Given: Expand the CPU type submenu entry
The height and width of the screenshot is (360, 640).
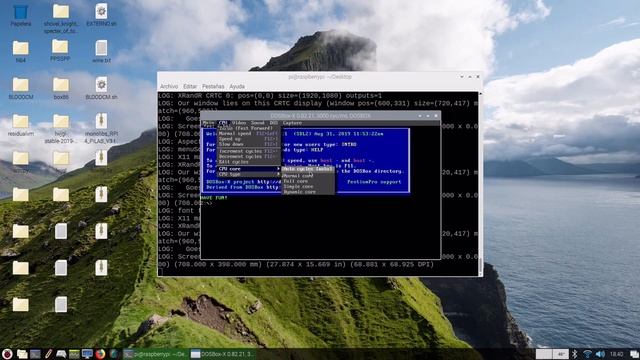Looking at the screenshot, I should [x=249, y=174].
